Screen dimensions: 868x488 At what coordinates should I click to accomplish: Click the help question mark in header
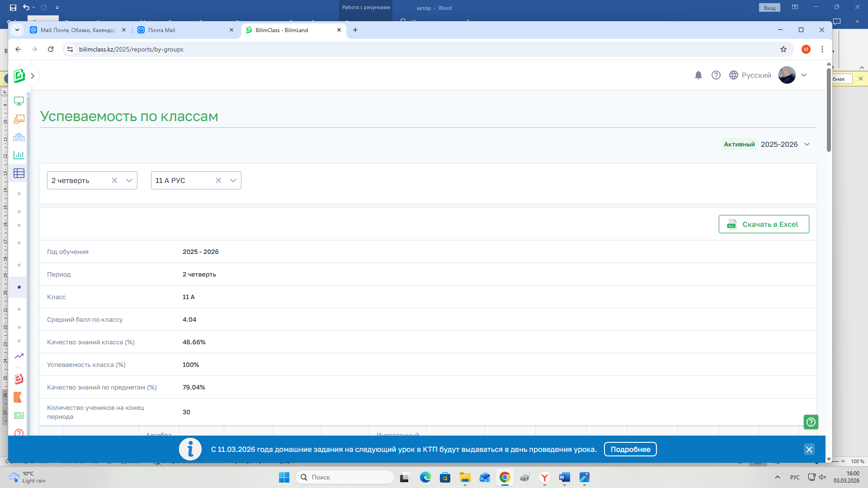(x=716, y=75)
